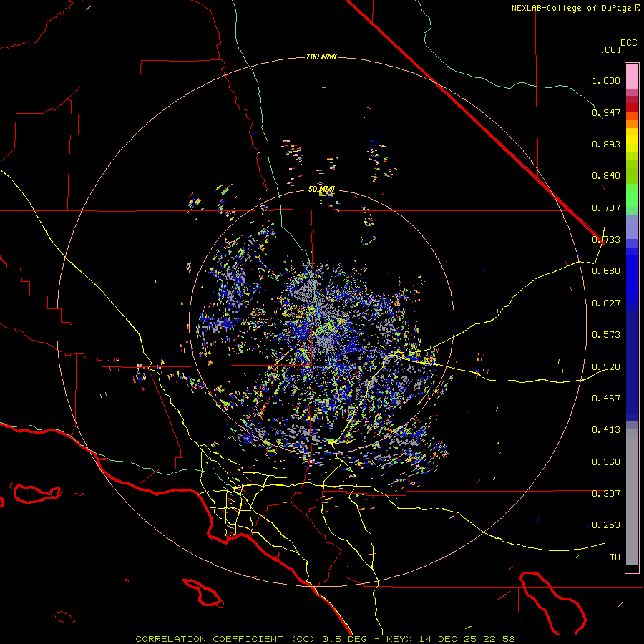Image resolution: width=644 pixels, height=644 pixels.
Task: Select the 0.840 color scale value
Action: click(606, 176)
